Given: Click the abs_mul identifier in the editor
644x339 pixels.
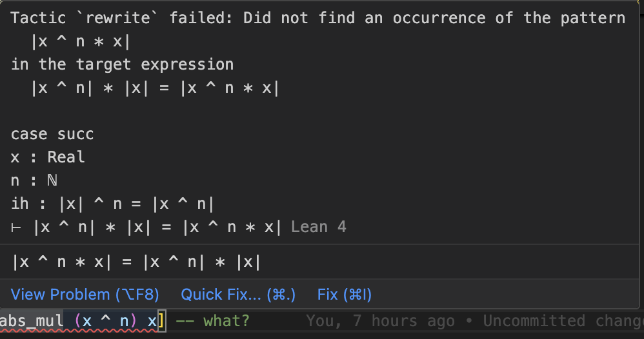Looking at the screenshot, I should point(32,320).
